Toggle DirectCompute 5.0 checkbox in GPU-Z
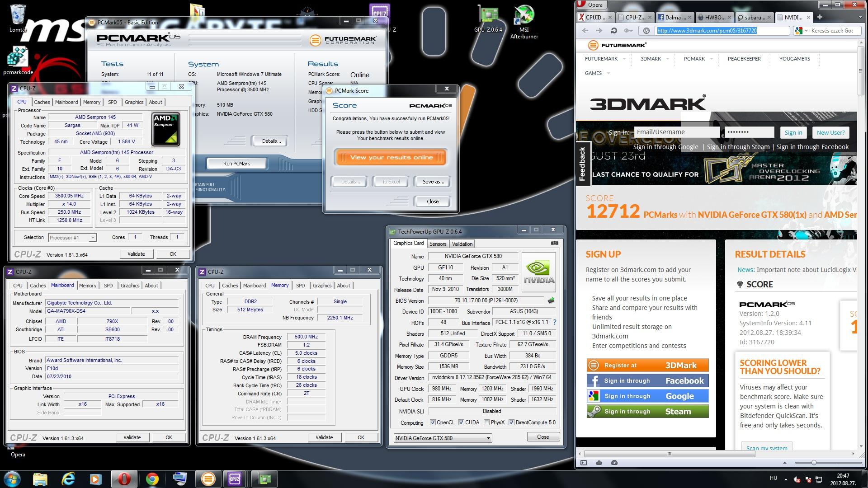 pos(511,422)
